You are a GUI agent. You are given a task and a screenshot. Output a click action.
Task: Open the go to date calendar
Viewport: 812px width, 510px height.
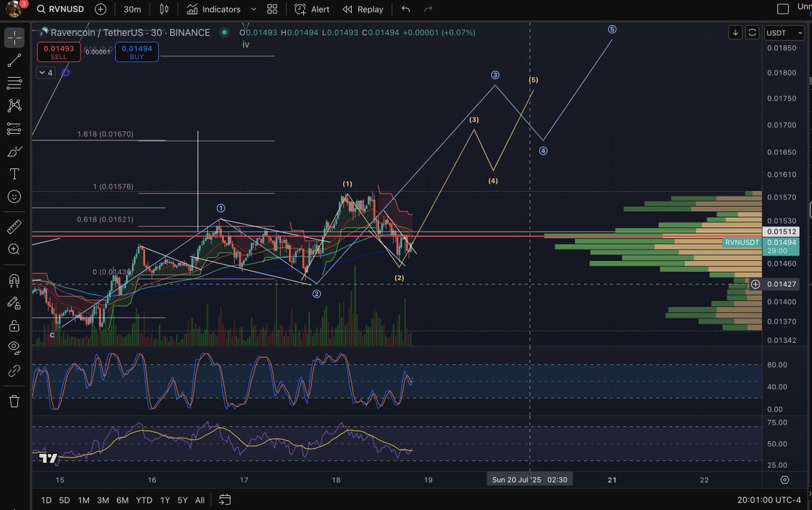[x=225, y=500]
